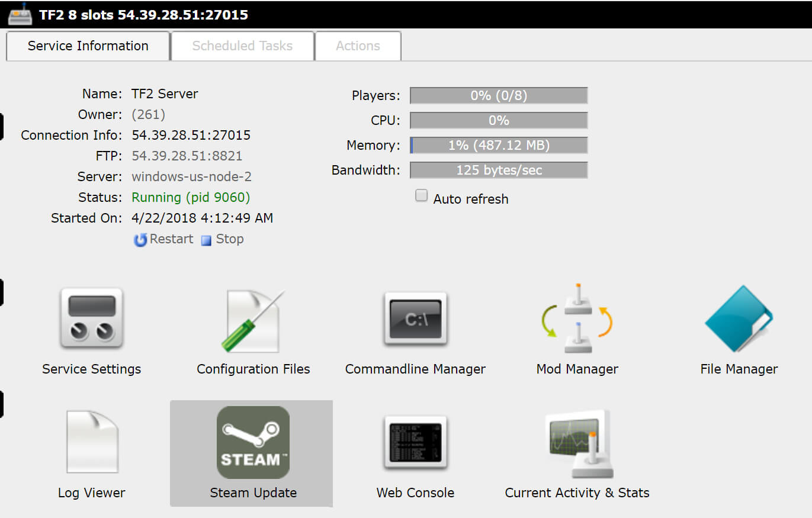Enable the Auto refresh checkbox
Image resolution: width=812 pixels, height=518 pixels.
[421, 196]
